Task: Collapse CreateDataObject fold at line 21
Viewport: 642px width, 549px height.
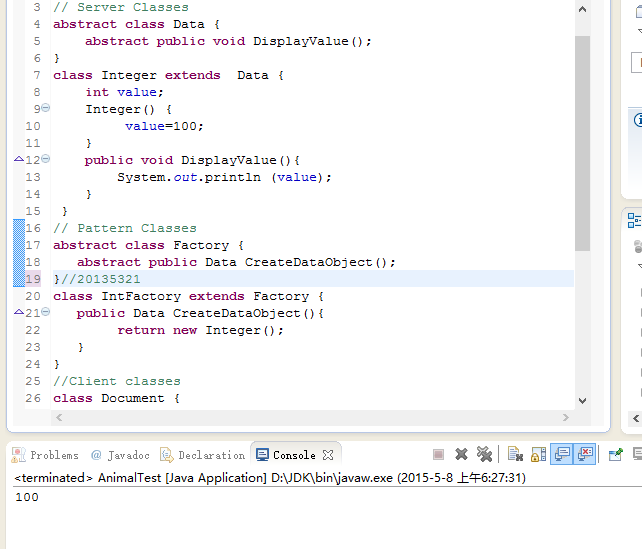Action: [x=46, y=312]
